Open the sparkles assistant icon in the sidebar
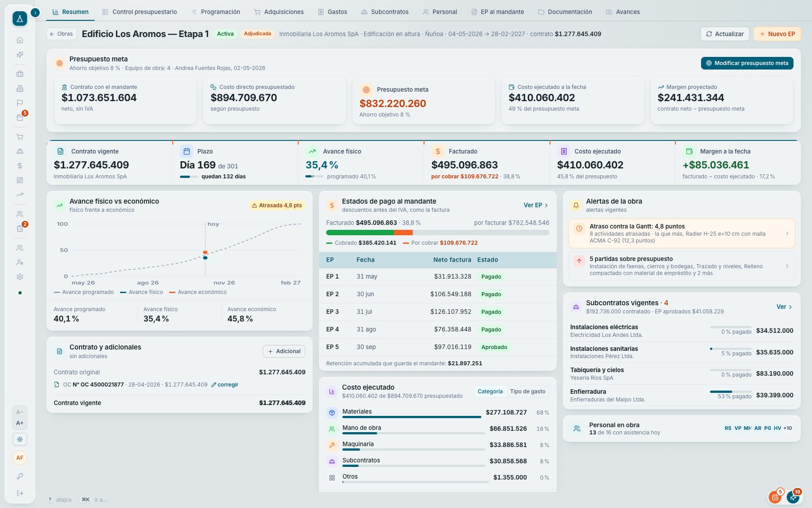Image resolution: width=812 pixels, height=508 pixels. 20,55
